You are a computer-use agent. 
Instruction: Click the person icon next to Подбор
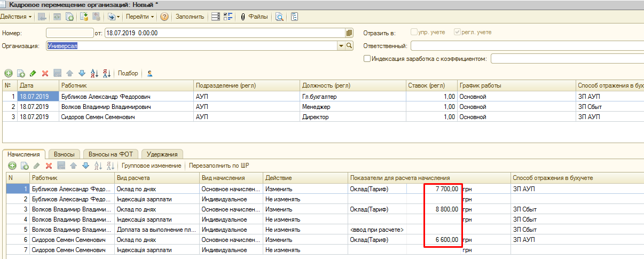150,73
